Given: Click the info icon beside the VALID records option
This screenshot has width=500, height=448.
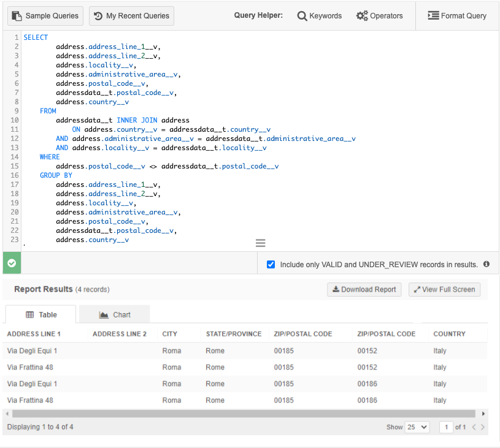Looking at the screenshot, I should click(487, 264).
